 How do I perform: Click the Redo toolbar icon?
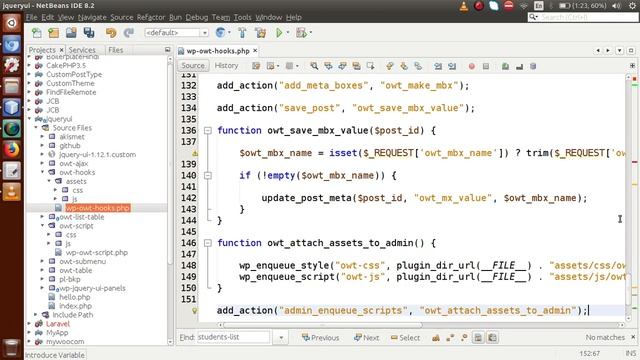click(x=129, y=33)
